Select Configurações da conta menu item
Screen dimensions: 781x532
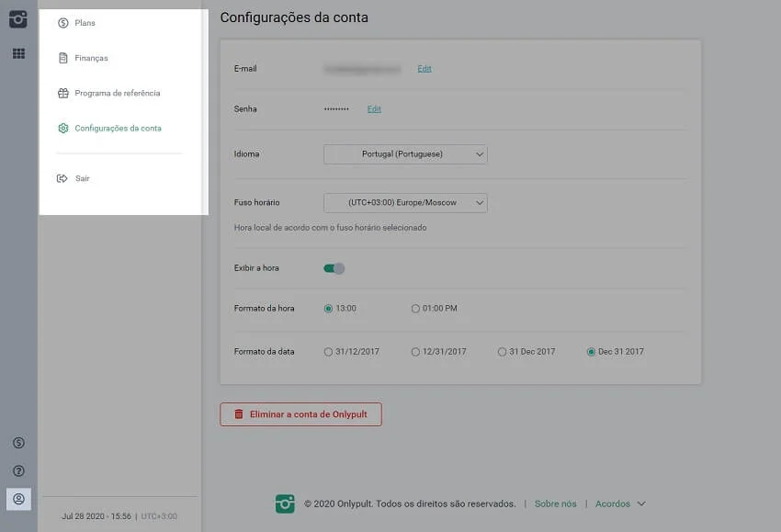point(118,129)
